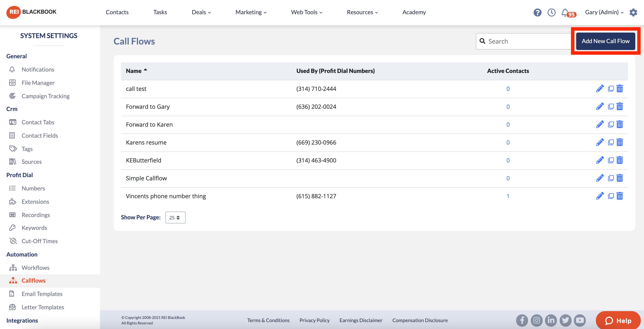Open the clock history icon
The image size is (644, 329).
click(551, 12)
